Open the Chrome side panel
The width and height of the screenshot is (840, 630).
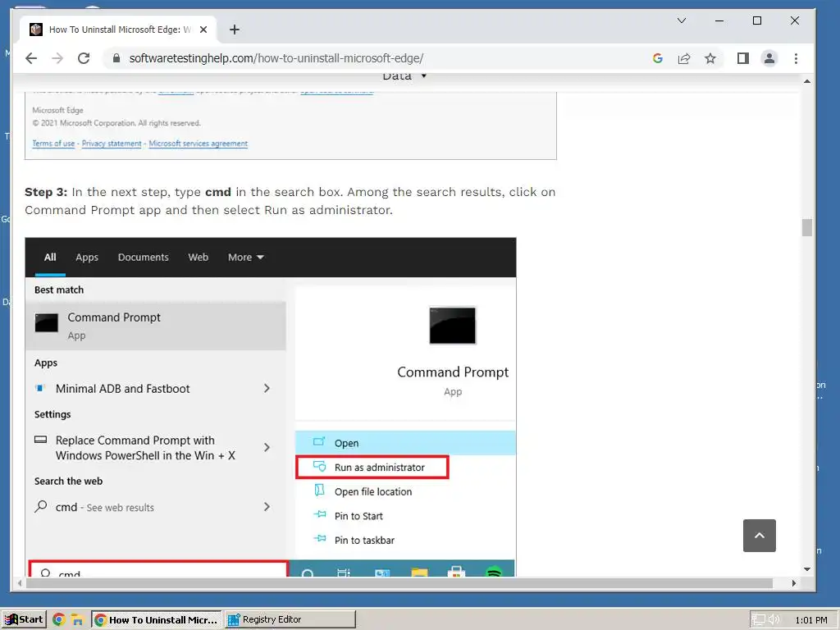point(743,58)
